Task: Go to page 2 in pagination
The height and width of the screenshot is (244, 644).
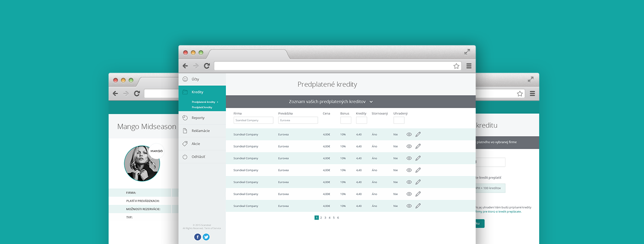Action: tap(321, 217)
